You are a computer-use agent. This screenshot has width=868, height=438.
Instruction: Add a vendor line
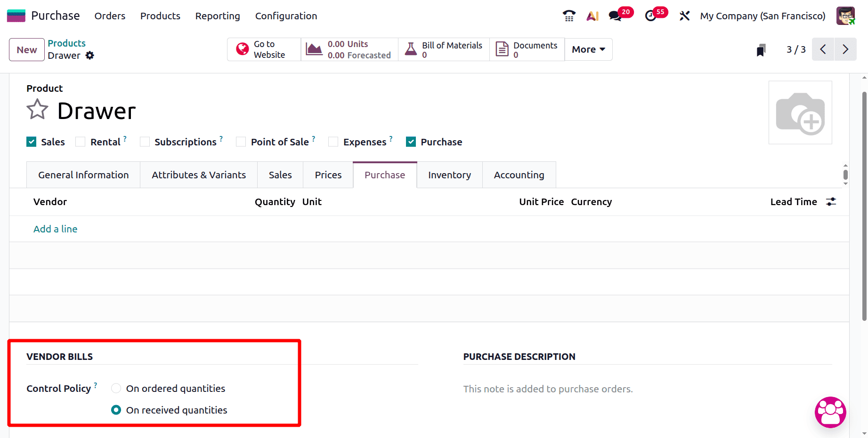[55, 229]
